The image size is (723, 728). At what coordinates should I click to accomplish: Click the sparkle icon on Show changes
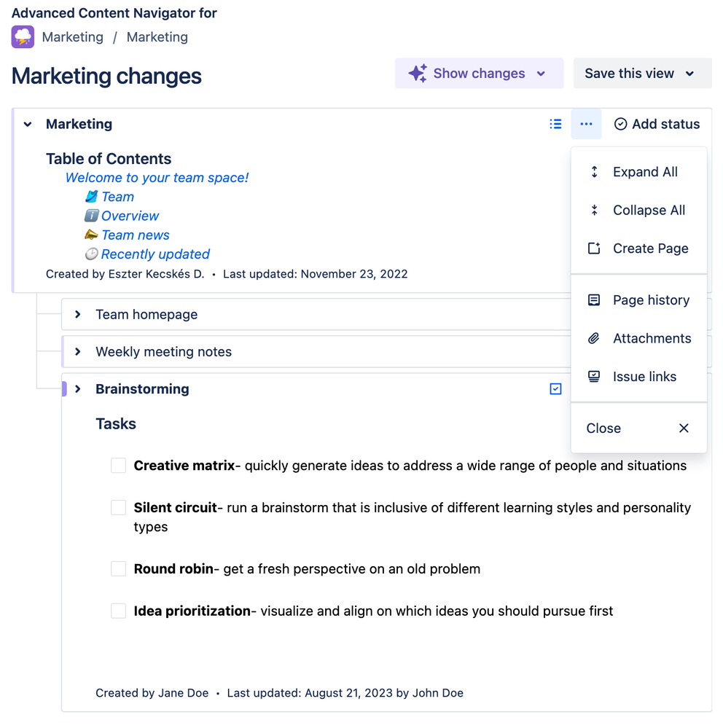[417, 74]
